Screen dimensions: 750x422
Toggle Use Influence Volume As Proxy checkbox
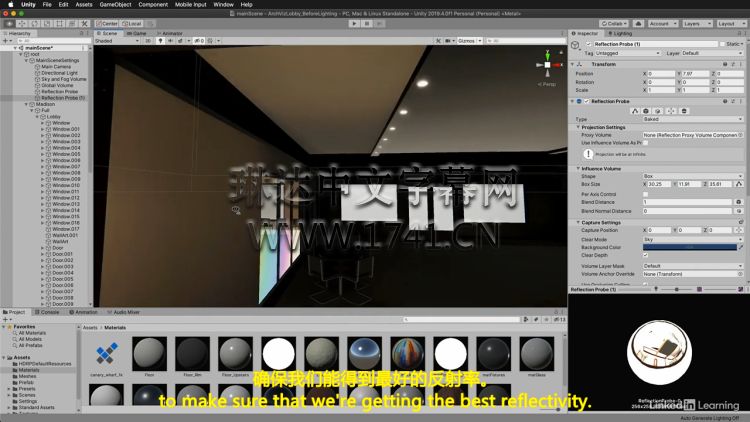tap(645, 143)
